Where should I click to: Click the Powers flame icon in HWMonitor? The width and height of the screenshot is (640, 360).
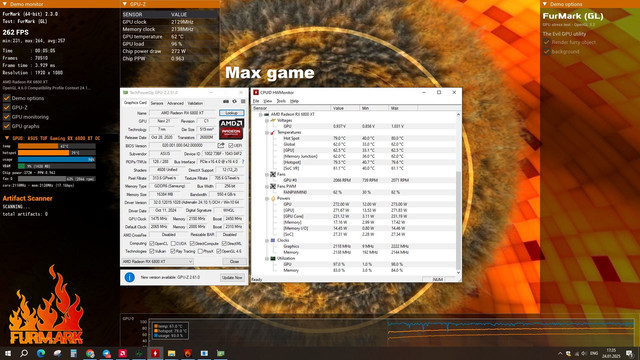click(x=273, y=198)
